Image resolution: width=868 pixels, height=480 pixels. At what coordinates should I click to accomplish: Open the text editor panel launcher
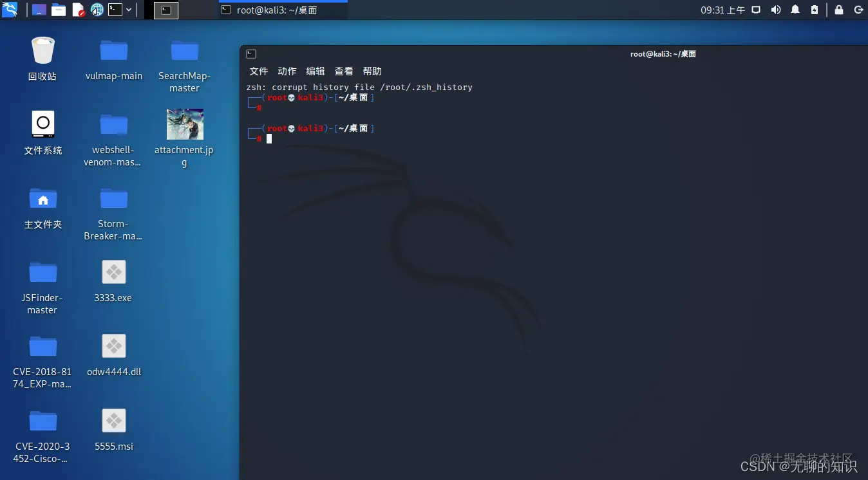pos(78,10)
